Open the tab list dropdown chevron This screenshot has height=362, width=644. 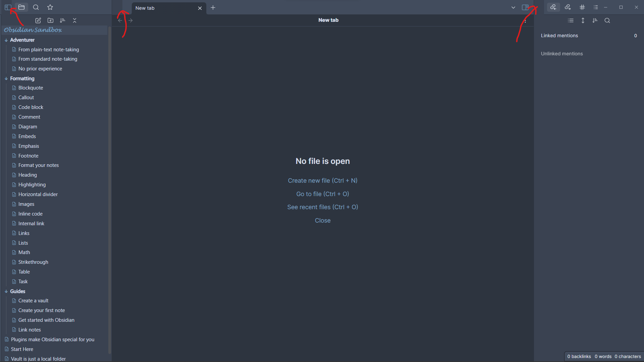click(x=513, y=7)
